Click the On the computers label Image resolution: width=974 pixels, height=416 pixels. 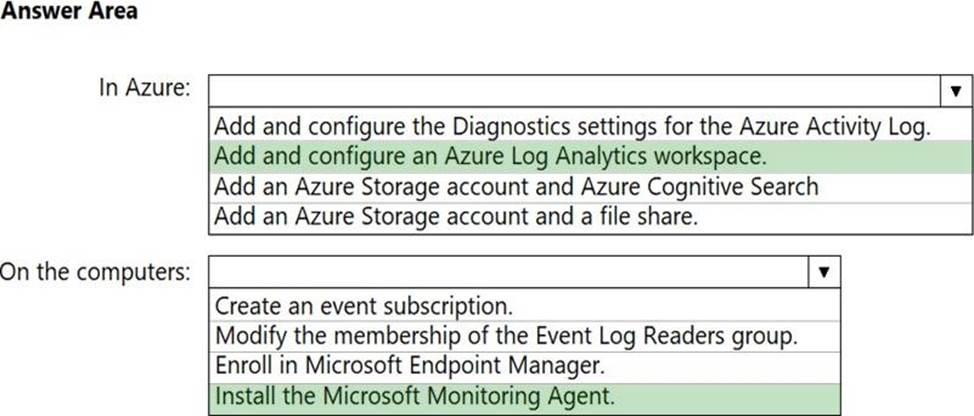point(95,271)
